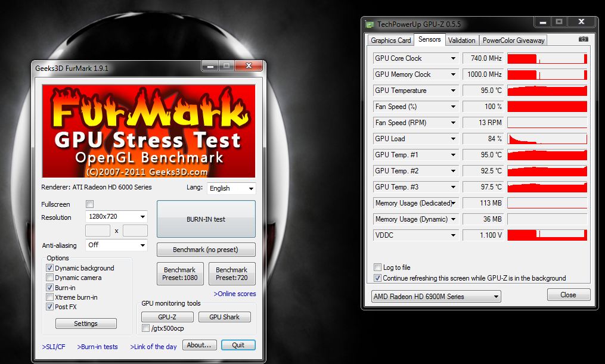605x364 pixels.
Task: Click the custom resolution width field
Action: click(x=98, y=231)
